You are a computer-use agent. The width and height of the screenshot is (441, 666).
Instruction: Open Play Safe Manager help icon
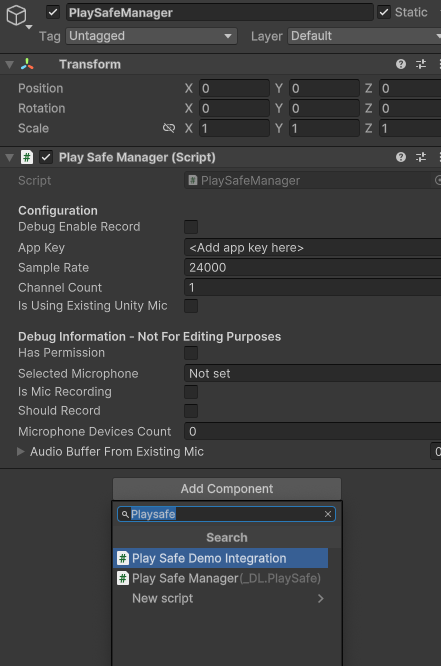(x=401, y=157)
